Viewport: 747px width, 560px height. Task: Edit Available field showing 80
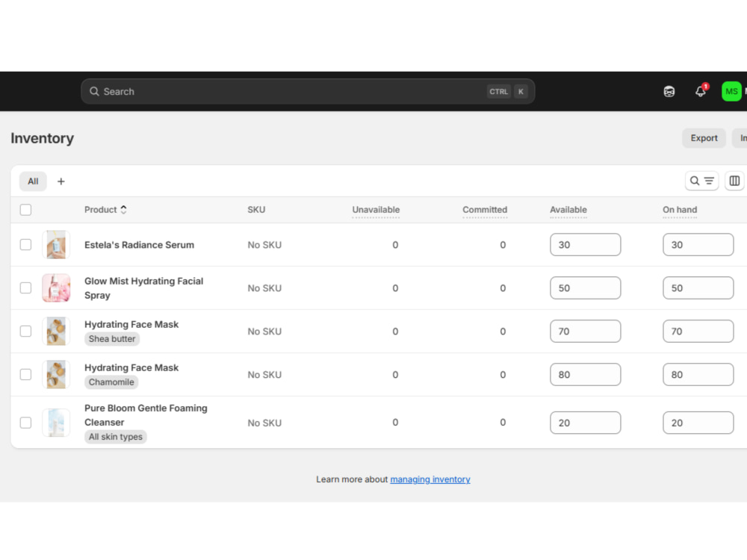[x=585, y=375]
